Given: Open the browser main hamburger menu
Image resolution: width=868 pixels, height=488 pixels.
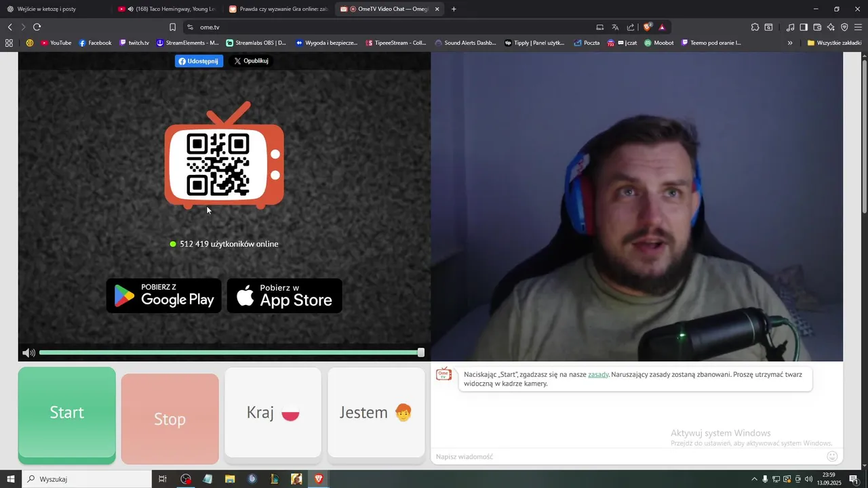Looking at the screenshot, I should tap(859, 27).
